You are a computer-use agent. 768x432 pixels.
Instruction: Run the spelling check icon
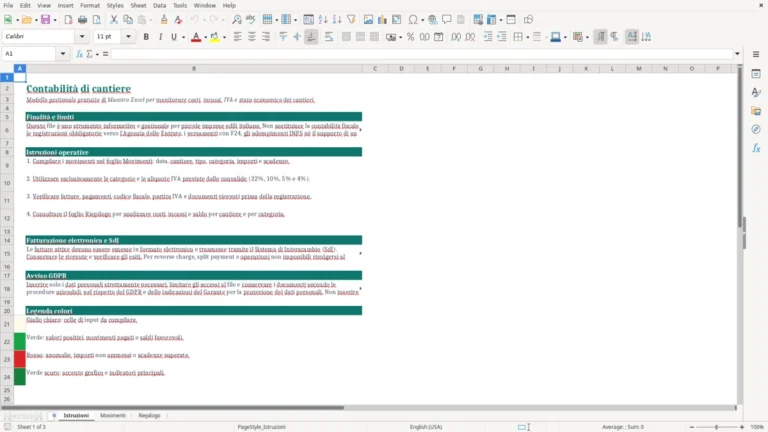251,20
